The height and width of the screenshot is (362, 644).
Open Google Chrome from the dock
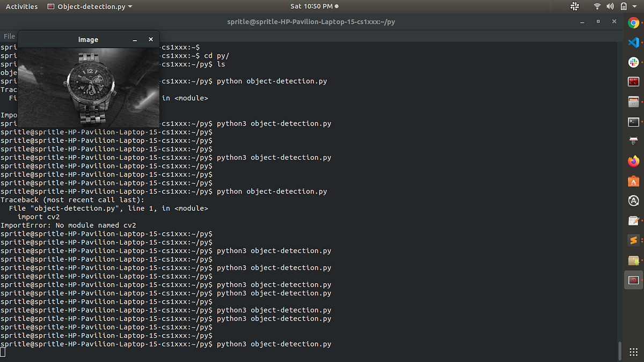pos(634,23)
